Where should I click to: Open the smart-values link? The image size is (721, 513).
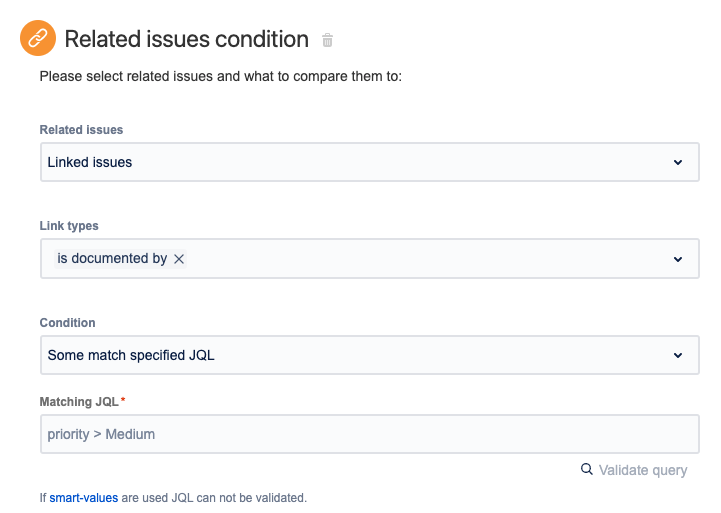pos(83,497)
